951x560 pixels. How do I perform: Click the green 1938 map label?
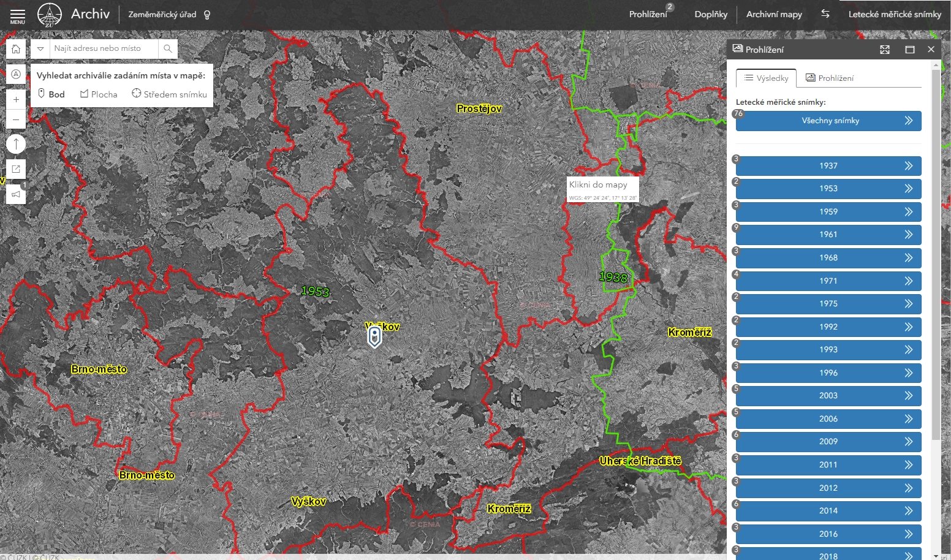pyautogui.click(x=613, y=278)
